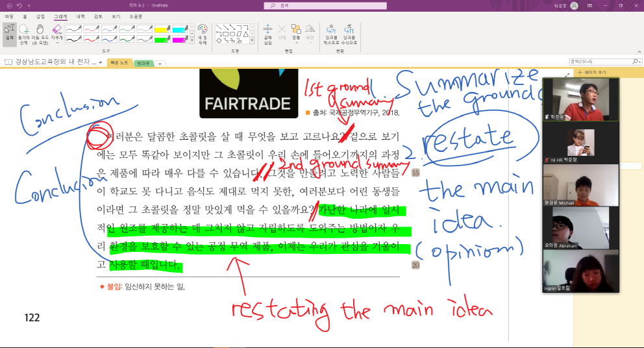Select the 입력 (Type) text cursor tool
The width and height of the screenshot is (644, 348).
(x=10, y=34)
